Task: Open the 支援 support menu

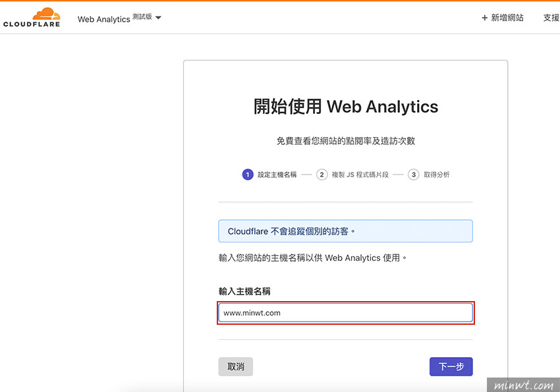Action: tap(551, 18)
